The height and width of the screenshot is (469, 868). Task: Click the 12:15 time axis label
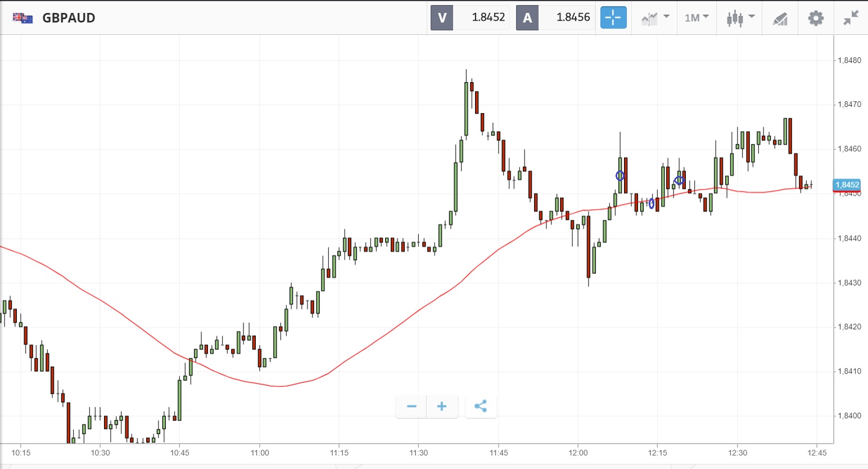(x=658, y=453)
